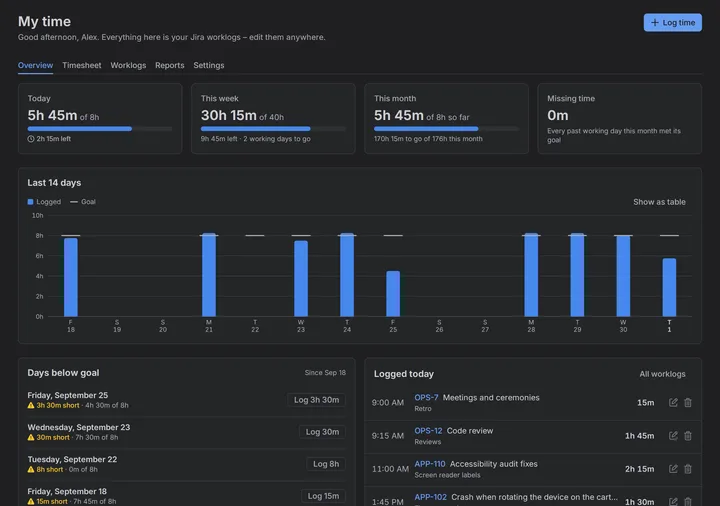Click Log 3h 30m for September 25

(x=316, y=400)
